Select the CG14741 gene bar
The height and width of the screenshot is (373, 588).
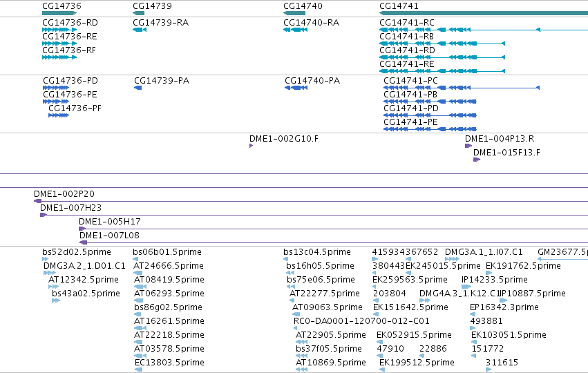click(484, 13)
